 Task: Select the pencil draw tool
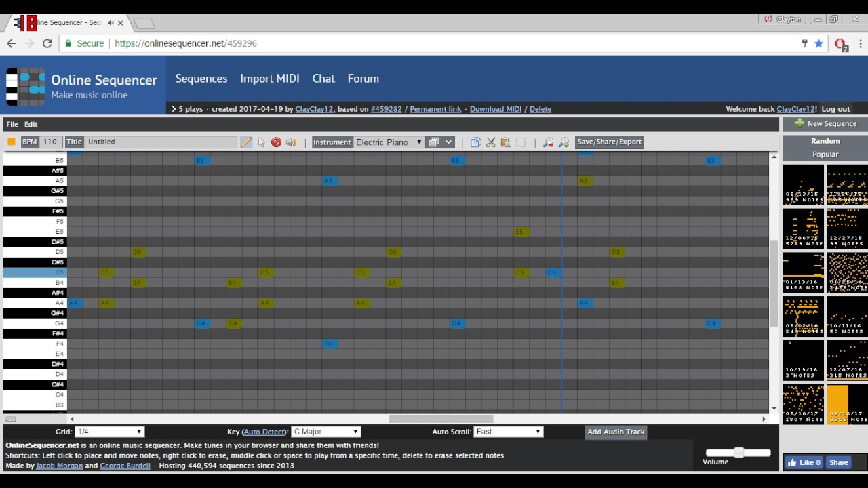[245, 142]
